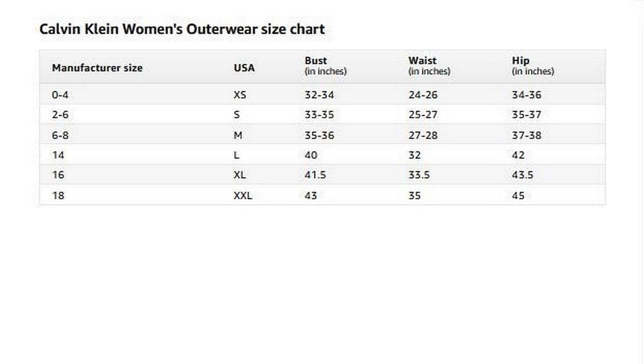Click the XL size cell
The image size is (644, 364).
pyautogui.click(x=239, y=175)
